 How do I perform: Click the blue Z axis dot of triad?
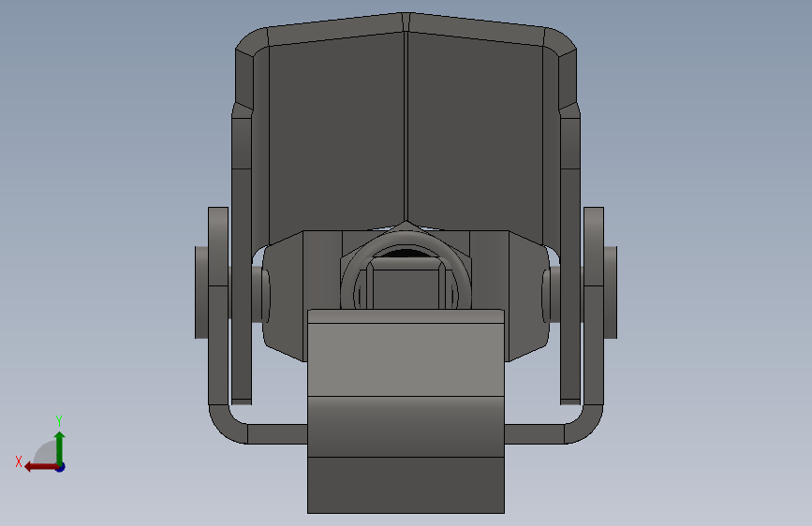coord(61,467)
